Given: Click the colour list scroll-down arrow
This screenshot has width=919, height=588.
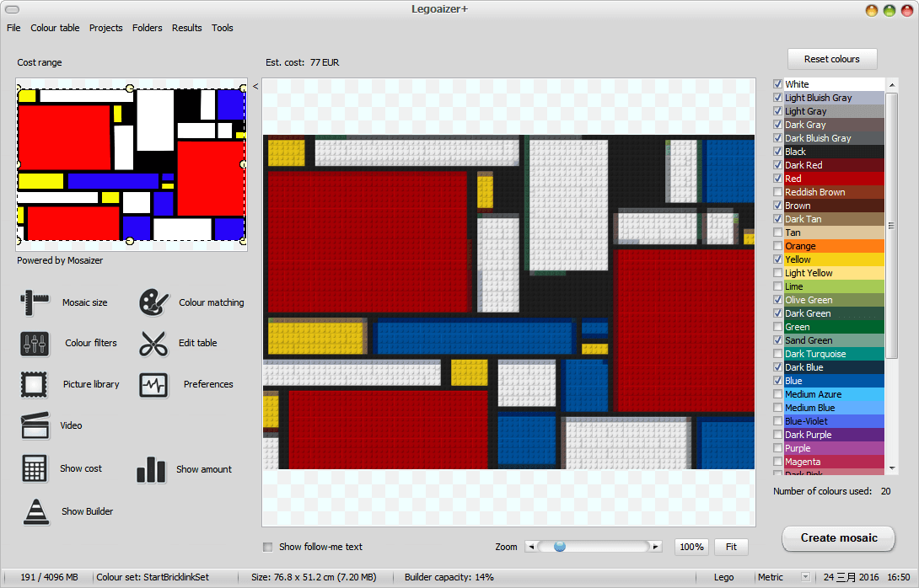Looking at the screenshot, I should point(891,468).
